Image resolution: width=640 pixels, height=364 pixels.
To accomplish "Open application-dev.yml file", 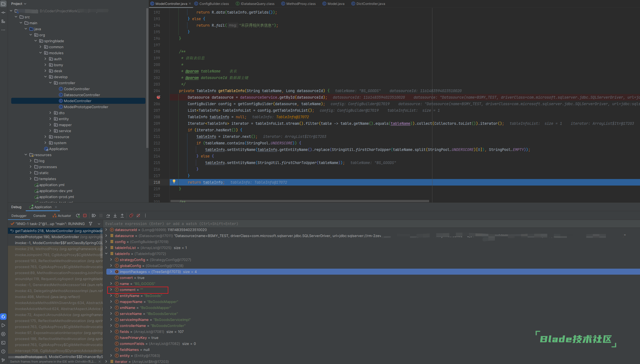I will pyautogui.click(x=56, y=191).
